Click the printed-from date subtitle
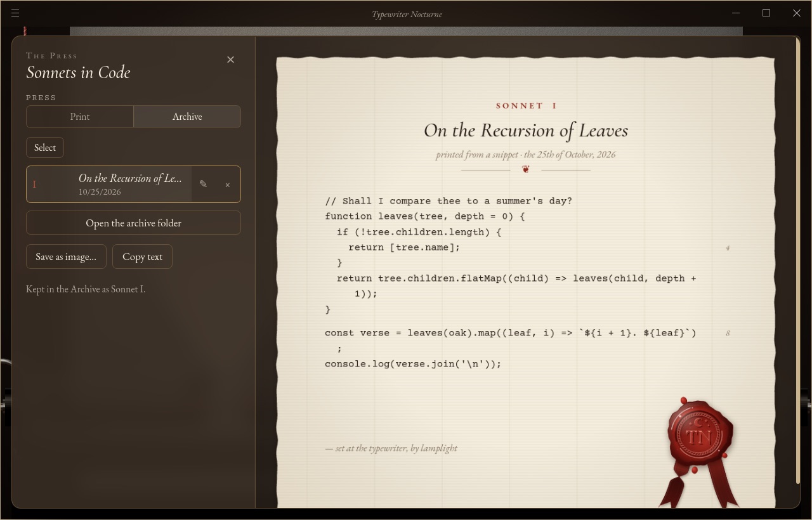Image resolution: width=812 pixels, height=520 pixels. [526, 155]
